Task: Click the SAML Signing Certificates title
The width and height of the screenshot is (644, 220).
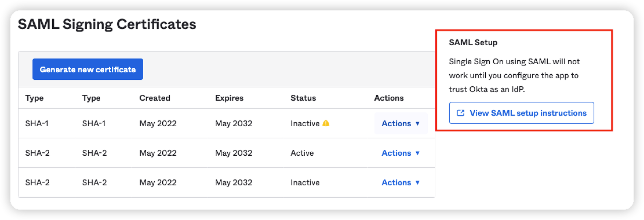Action: (x=108, y=24)
